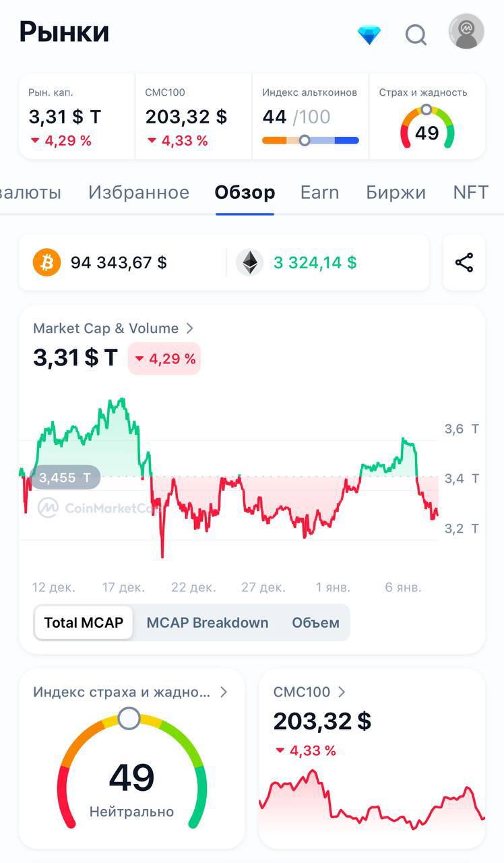The width and height of the screenshot is (504, 863).
Task: Tap the 3,455 T chart value label
Action: point(65,477)
